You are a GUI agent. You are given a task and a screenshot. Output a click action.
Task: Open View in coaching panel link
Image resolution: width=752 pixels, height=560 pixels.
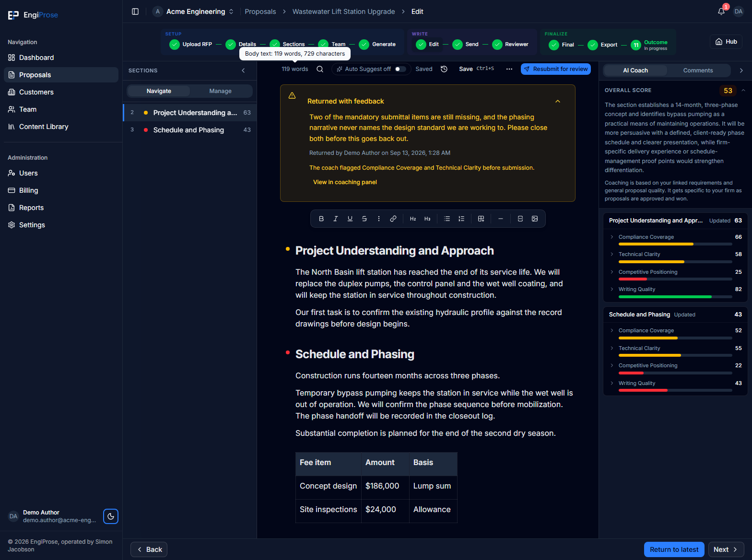click(345, 182)
